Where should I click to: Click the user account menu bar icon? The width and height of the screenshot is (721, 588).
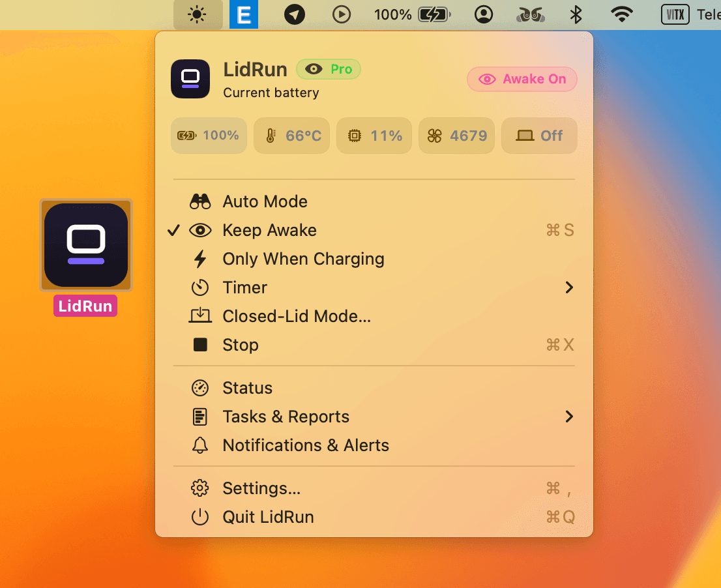[483, 15]
